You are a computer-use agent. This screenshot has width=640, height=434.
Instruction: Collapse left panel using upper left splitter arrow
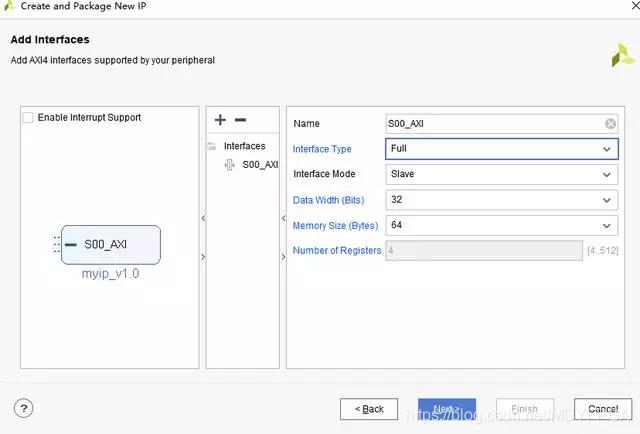(x=203, y=218)
